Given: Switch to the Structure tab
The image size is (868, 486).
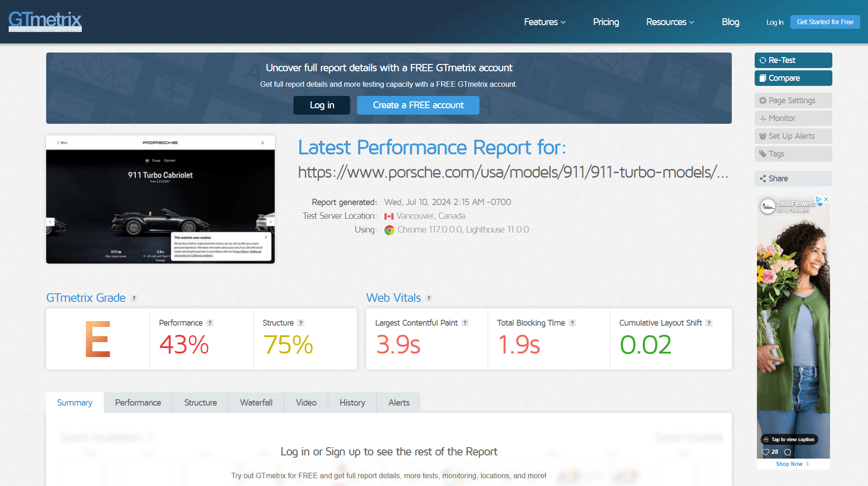Looking at the screenshot, I should [201, 402].
